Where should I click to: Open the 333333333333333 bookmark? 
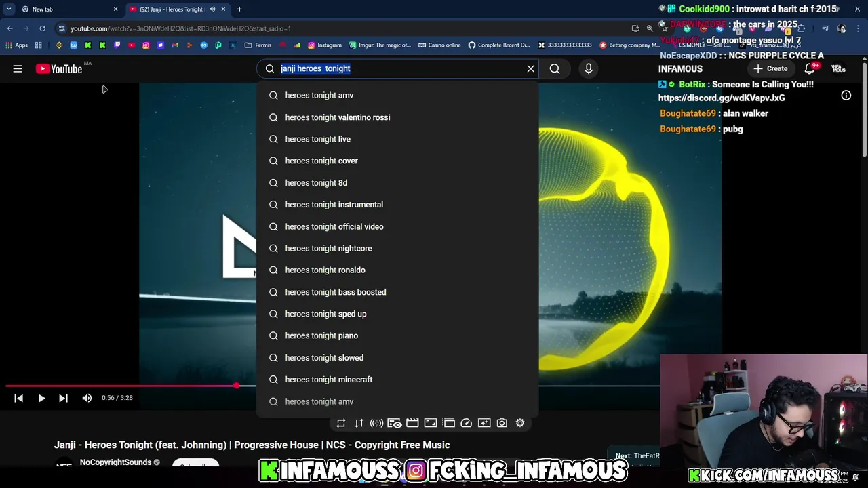[x=565, y=45]
